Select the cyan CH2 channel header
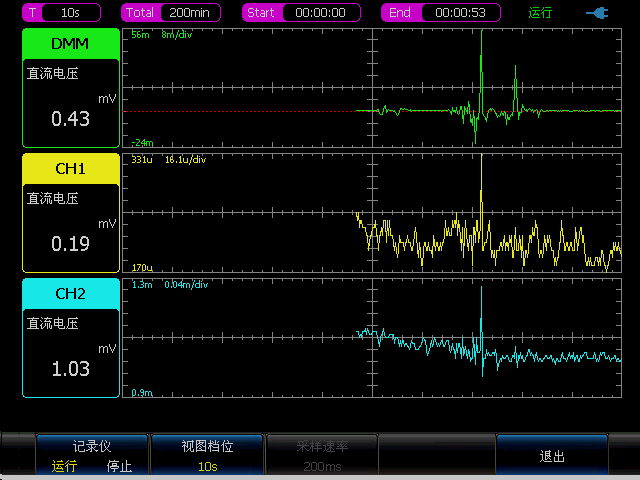Viewport: 640px width, 480px height. pos(70,293)
